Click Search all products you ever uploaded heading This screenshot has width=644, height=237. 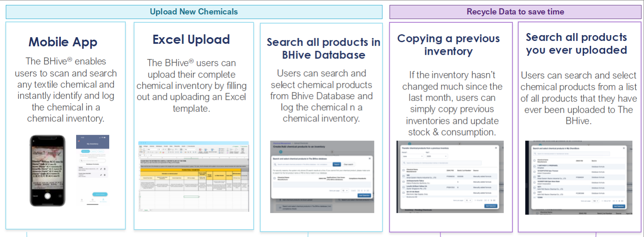click(x=577, y=43)
